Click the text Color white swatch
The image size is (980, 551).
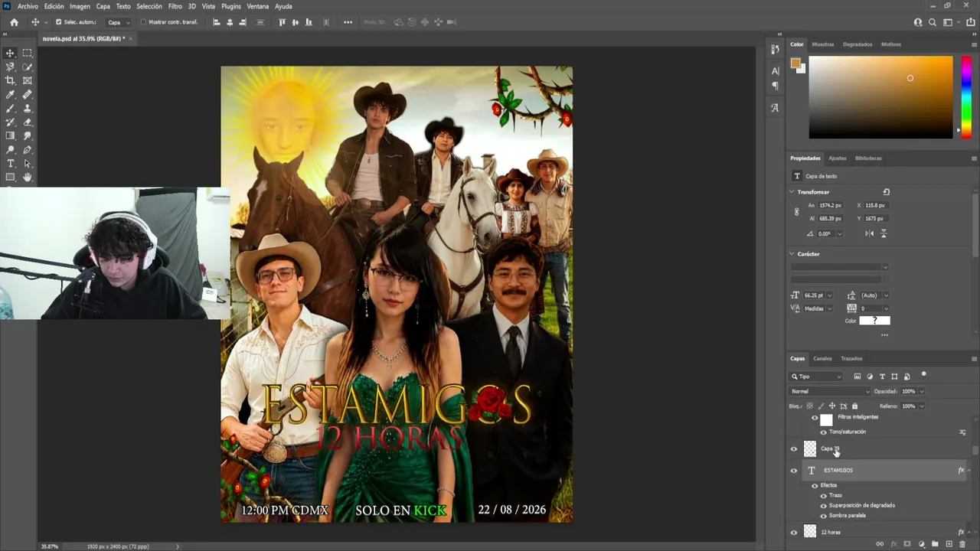pos(874,321)
